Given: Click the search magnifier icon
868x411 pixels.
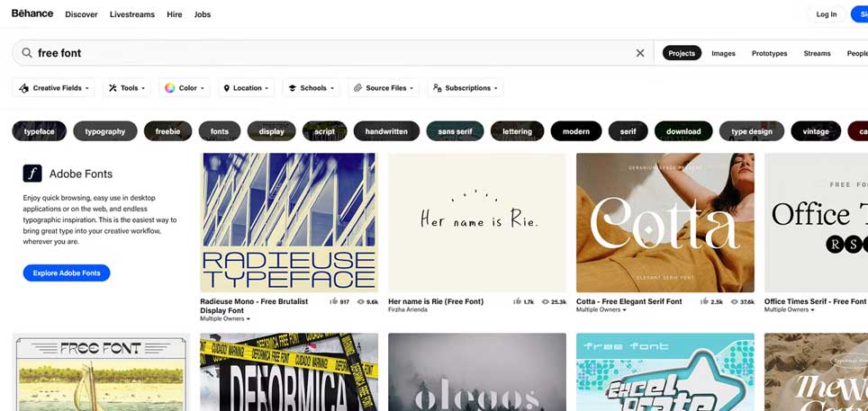Looking at the screenshot, I should tap(27, 53).
